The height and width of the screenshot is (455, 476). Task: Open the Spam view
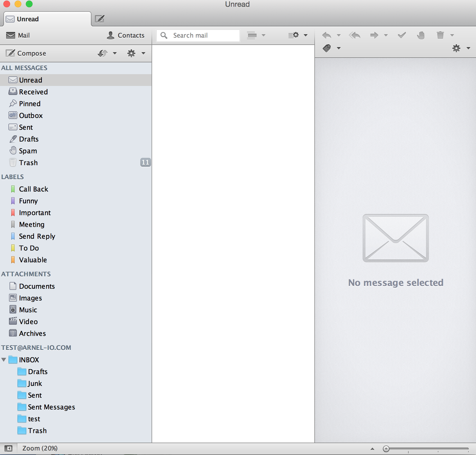pyautogui.click(x=76, y=151)
